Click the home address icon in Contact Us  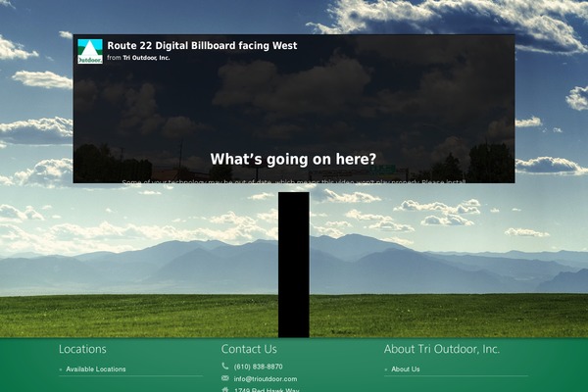[225, 390]
